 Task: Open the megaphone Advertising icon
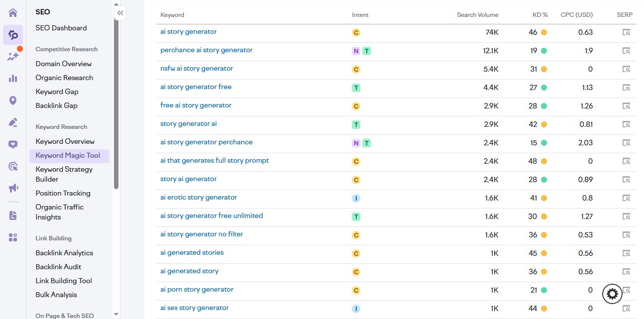[x=13, y=188]
